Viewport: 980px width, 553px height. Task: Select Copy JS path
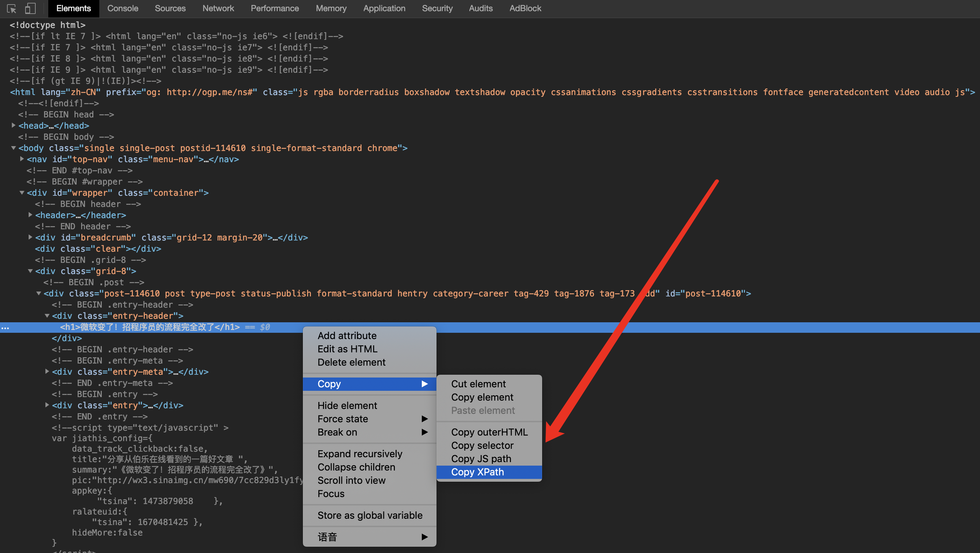pos(489,459)
